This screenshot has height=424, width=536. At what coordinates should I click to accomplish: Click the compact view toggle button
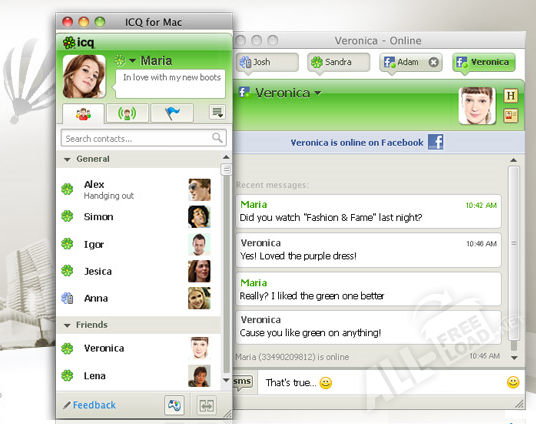(206, 406)
